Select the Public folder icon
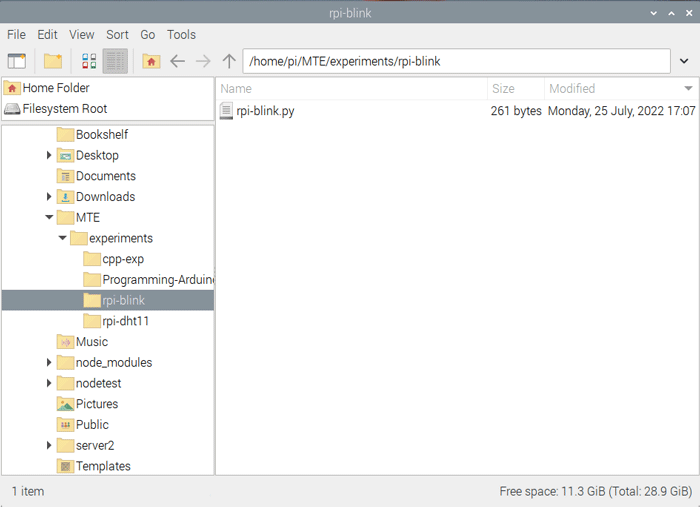 point(65,425)
